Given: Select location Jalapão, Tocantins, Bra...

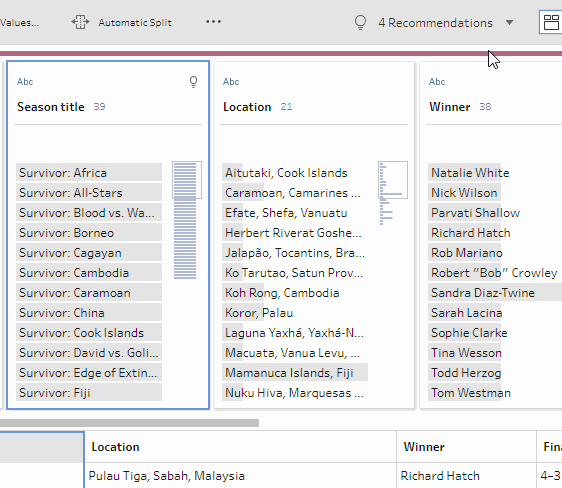Looking at the screenshot, I should (295, 253).
